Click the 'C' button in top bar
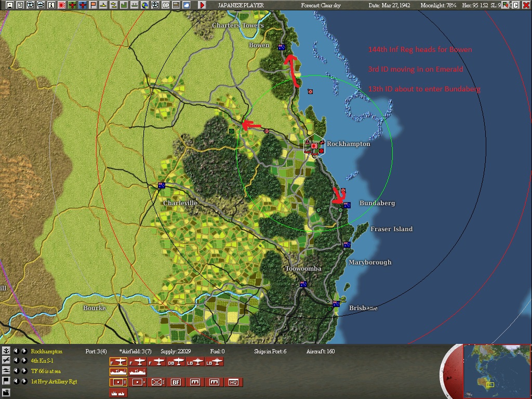Image resolution: width=532 pixels, height=399 pixels. pos(516,5)
